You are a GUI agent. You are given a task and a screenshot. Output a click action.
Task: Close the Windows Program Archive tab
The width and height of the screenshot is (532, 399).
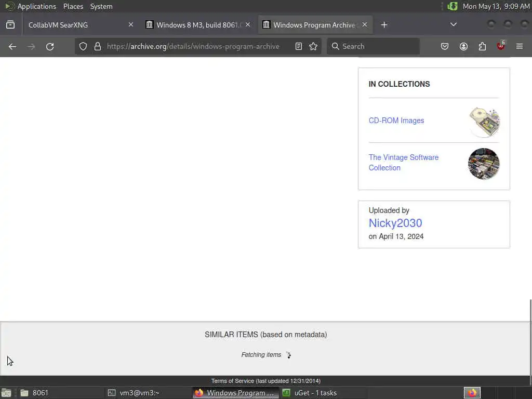364,25
